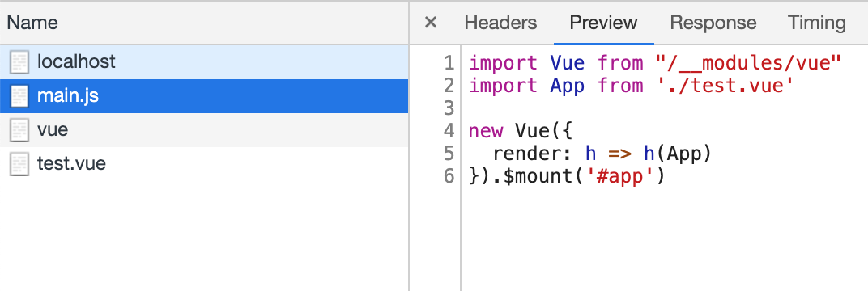The width and height of the screenshot is (868, 291).
Task: Click the document icon beside the vue request
Action: [x=19, y=130]
